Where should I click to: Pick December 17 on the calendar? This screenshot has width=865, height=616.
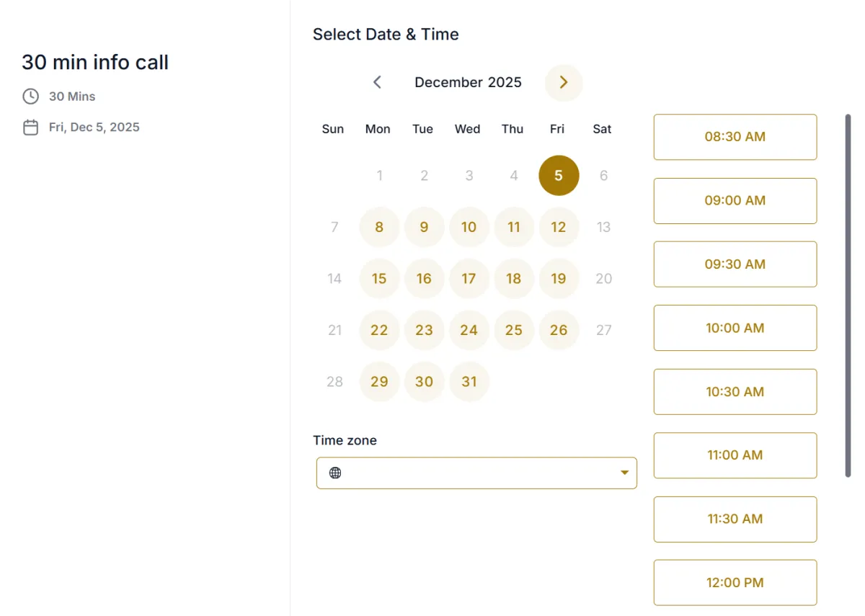point(469,279)
